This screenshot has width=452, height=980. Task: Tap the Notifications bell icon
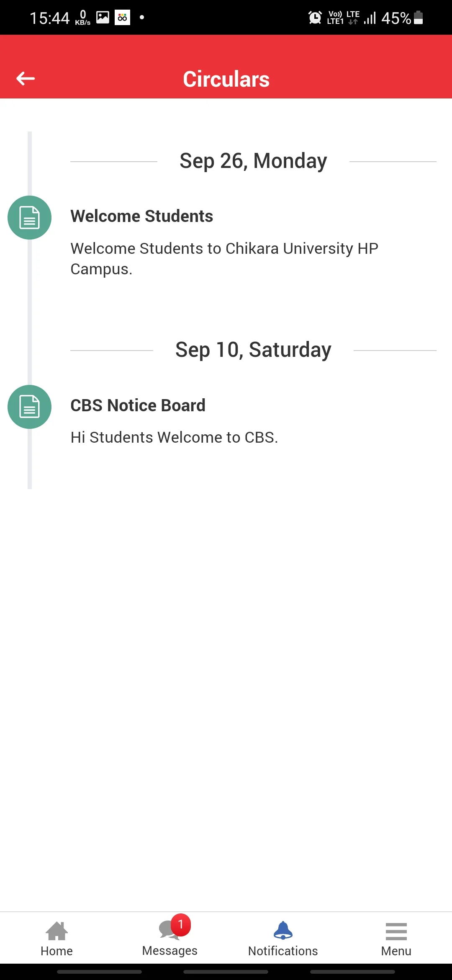[x=283, y=931]
